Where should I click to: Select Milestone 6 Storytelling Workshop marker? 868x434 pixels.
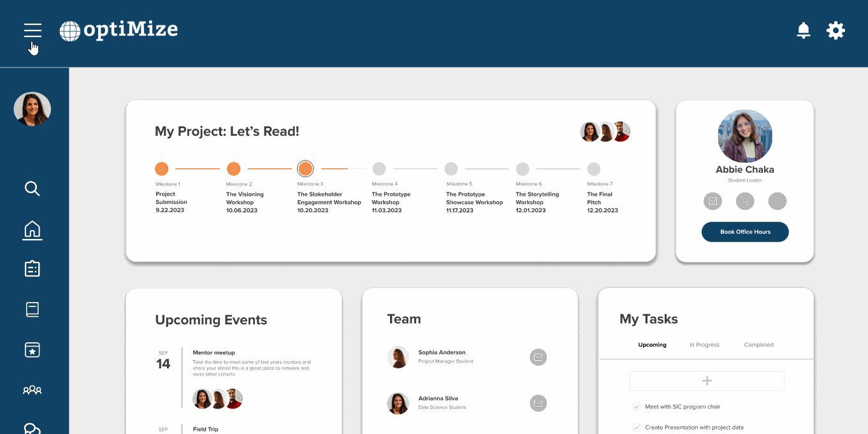pos(523,169)
